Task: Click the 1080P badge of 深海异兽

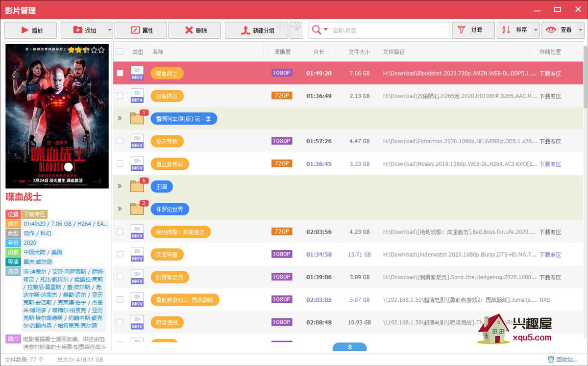Action: (x=282, y=254)
